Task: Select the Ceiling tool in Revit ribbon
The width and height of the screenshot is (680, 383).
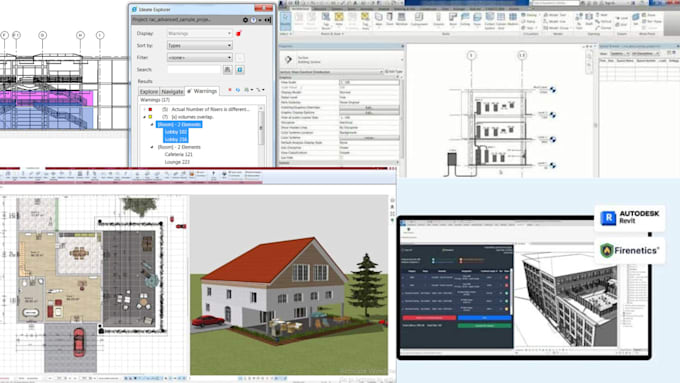Action: pos(465,20)
